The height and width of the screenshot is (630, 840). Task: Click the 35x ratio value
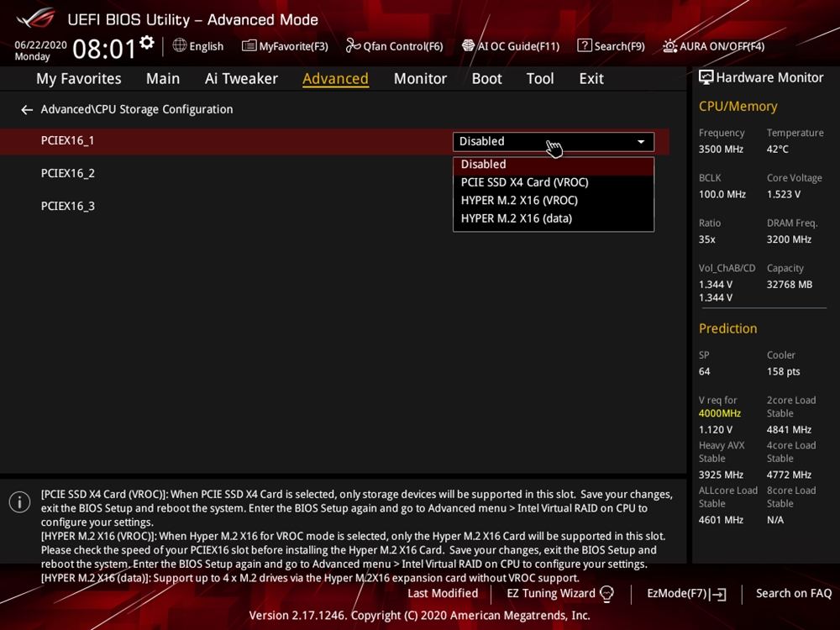point(706,239)
